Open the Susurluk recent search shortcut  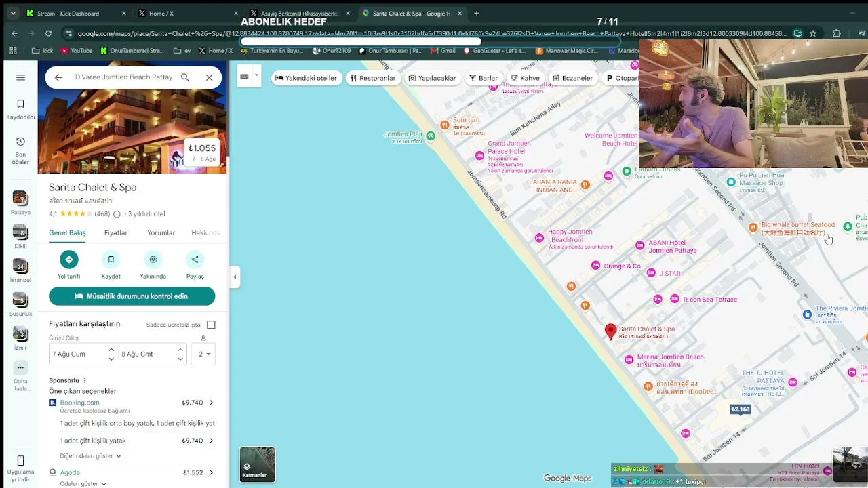(20, 304)
